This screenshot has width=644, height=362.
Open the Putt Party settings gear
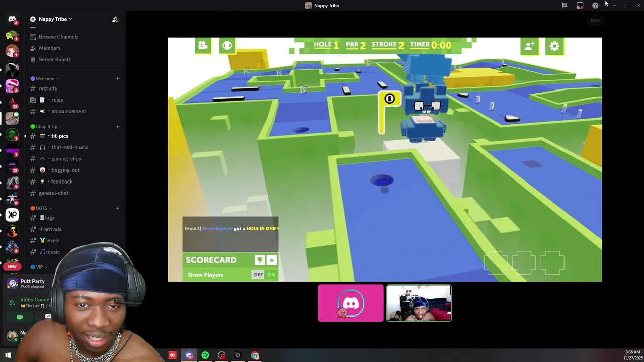click(x=554, y=46)
